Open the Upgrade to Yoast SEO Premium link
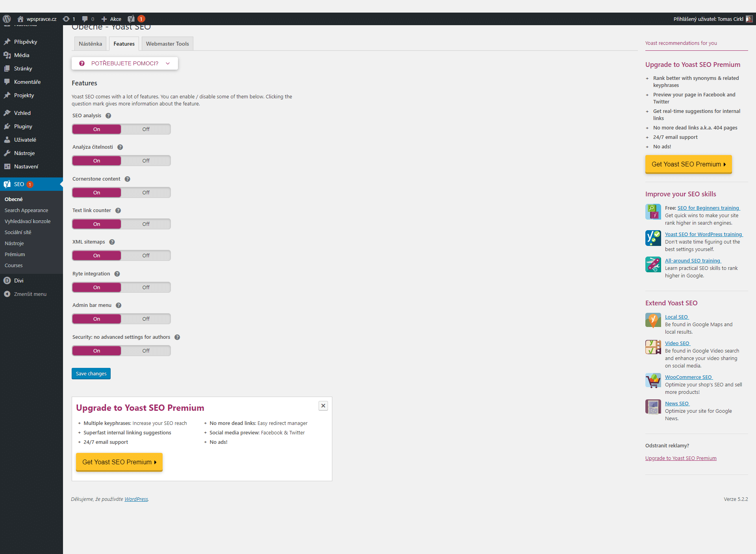The height and width of the screenshot is (554, 756). pos(681,458)
